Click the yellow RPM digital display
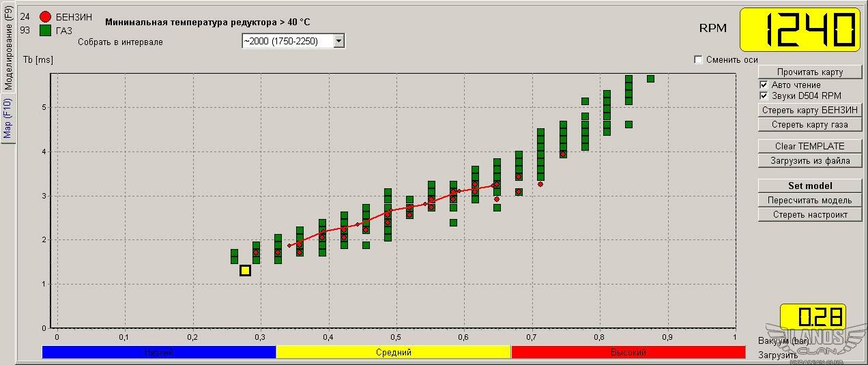 pyautogui.click(x=800, y=29)
